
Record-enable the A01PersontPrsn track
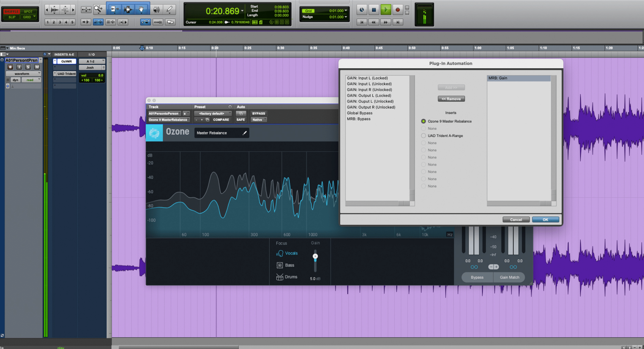point(10,67)
